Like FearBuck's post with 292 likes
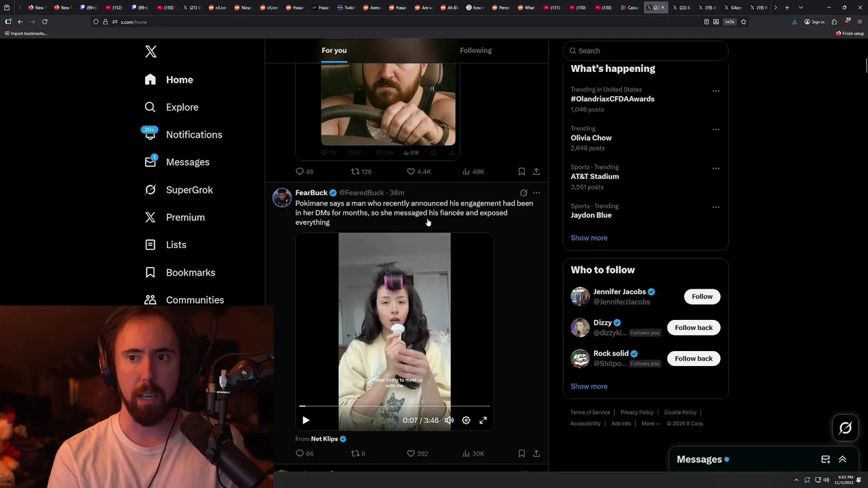 pos(417,453)
